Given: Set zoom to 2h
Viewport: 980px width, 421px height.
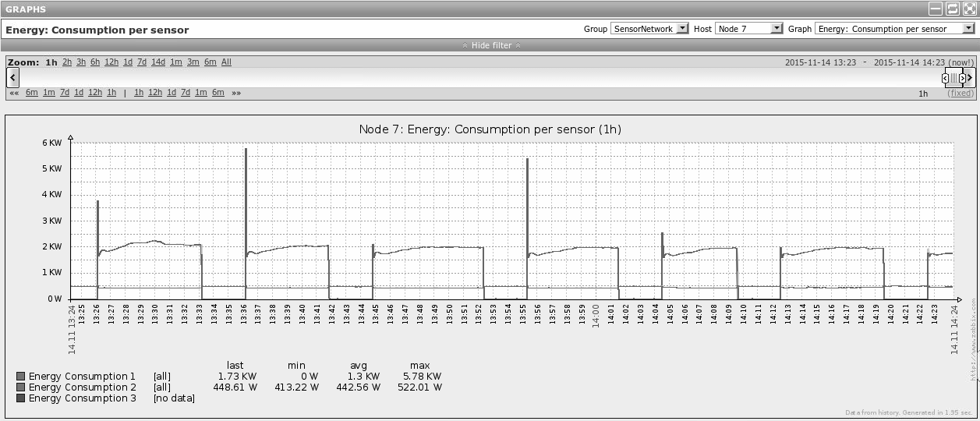Looking at the screenshot, I should [67, 62].
